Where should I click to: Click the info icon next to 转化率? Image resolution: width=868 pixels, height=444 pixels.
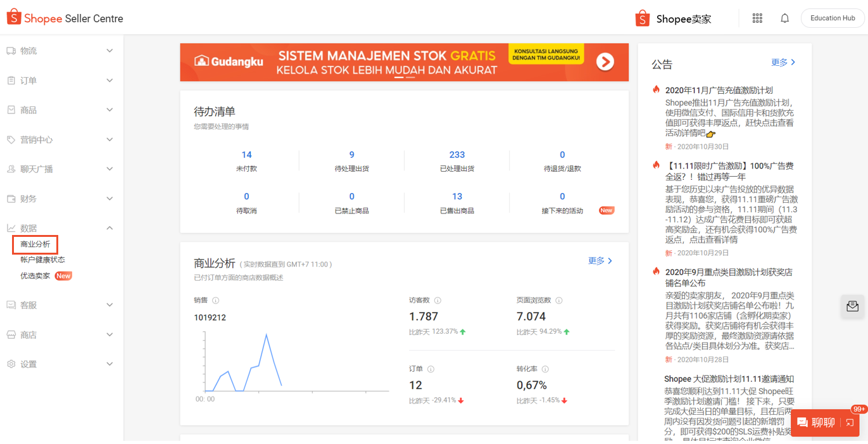coord(545,369)
